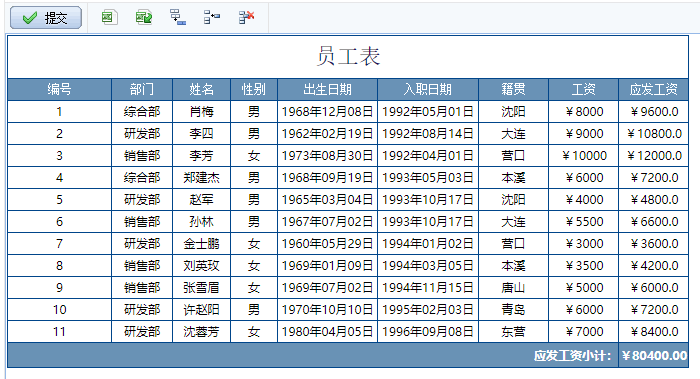Image resolution: width=700 pixels, height=379 pixels.
Task: Click hire date 1992年08月14日
Action: (x=428, y=133)
